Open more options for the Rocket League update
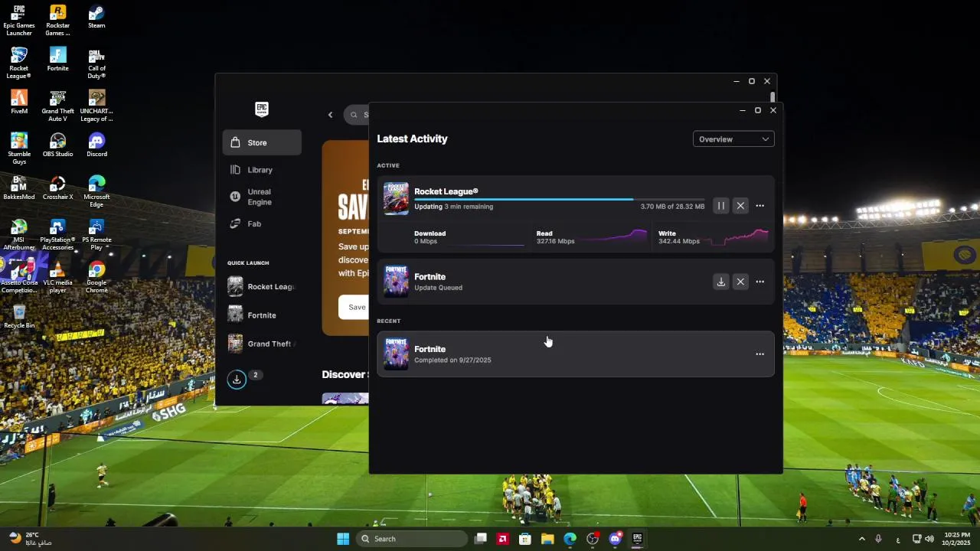The height and width of the screenshot is (551, 980). click(759, 206)
